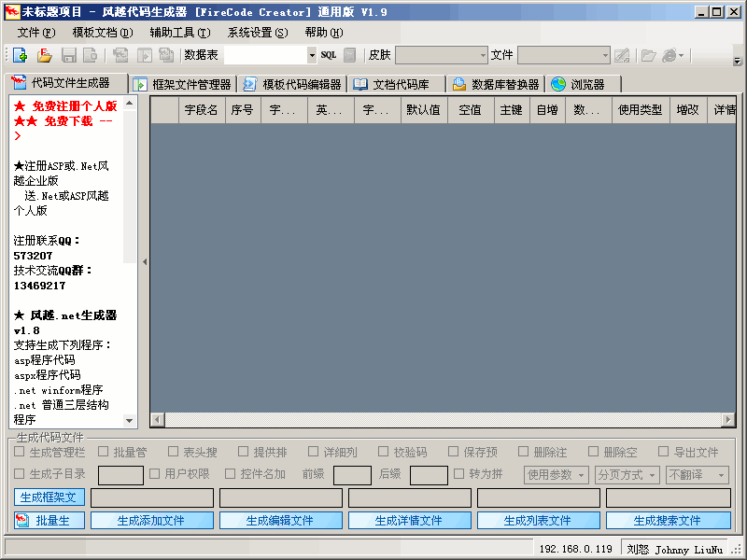The width and height of the screenshot is (747, 560).
Task: Click the Save As document icon
Action: 91,55
